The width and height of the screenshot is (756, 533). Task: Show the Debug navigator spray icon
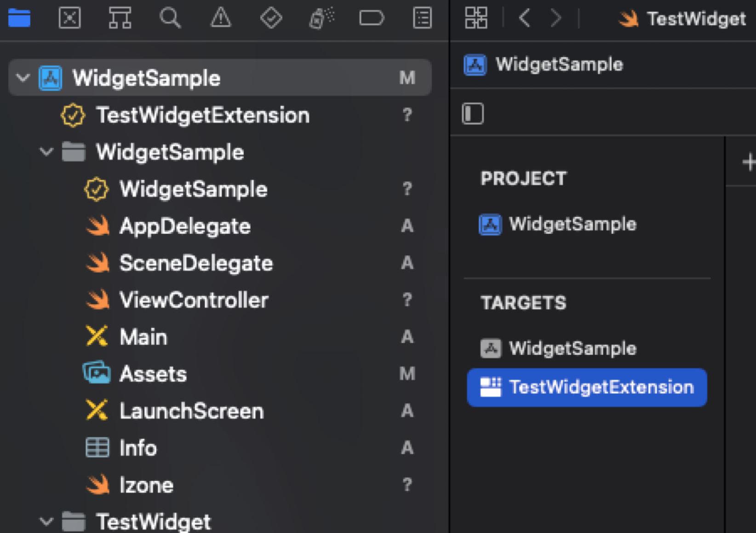(x=321, y=18)
